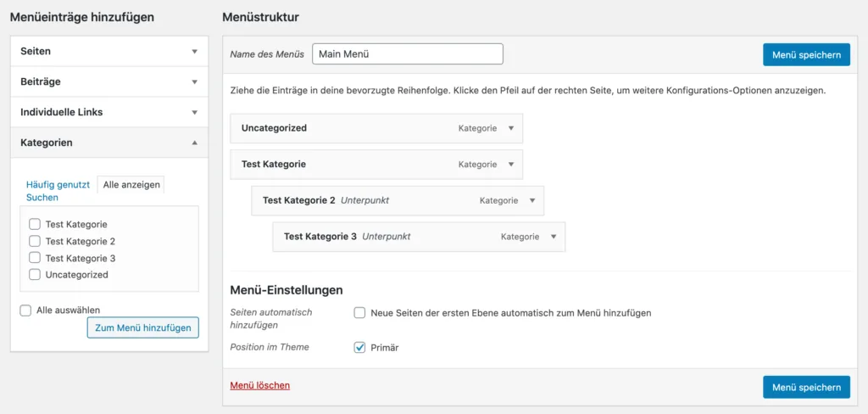The height and width of the screenshot is (414, 868).
Task: Select the Individuelle Links panel heading
Action: [61, 112]
